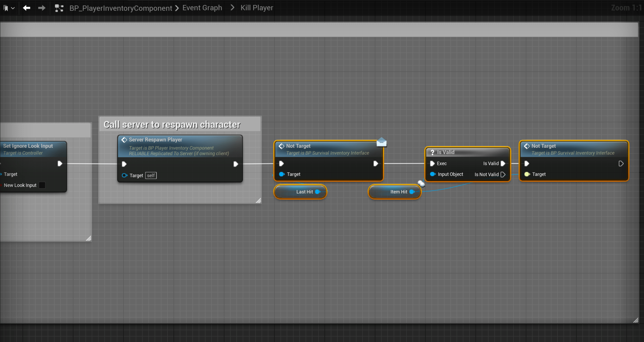Image resolution: width=644 pixels, height=342 pixels.
Task: Select Kill Player breadcrumb item
Action: pos(257,8)
